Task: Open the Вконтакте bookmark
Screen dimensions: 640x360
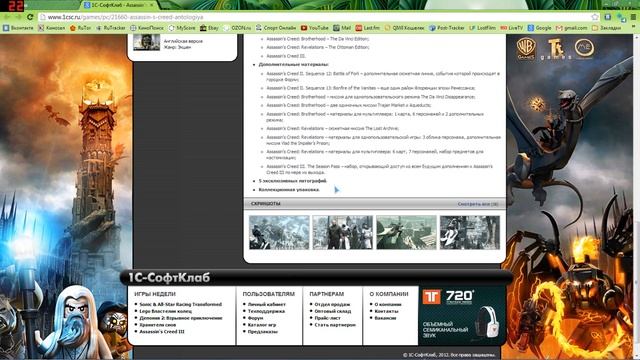Action: click(18, 28)
